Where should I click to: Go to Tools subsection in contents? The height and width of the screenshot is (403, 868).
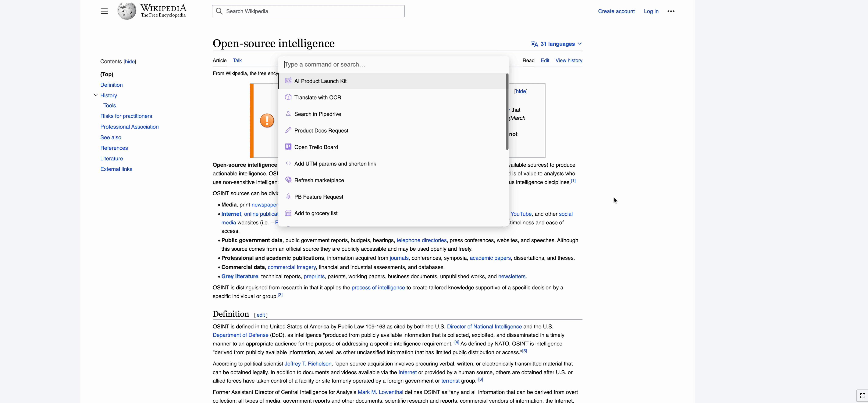point(110,105)
